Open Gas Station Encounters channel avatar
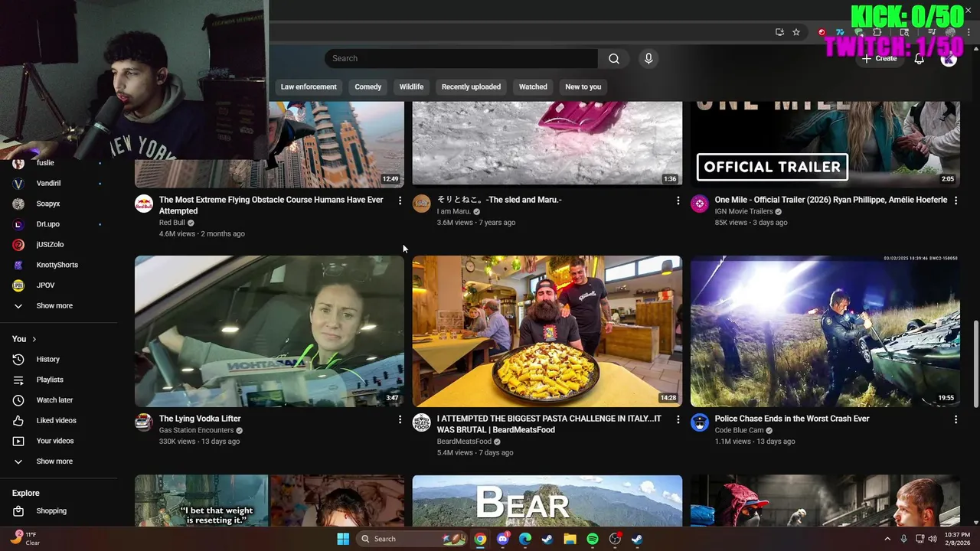This screenshot has height=551, width=980. (144, 422)
